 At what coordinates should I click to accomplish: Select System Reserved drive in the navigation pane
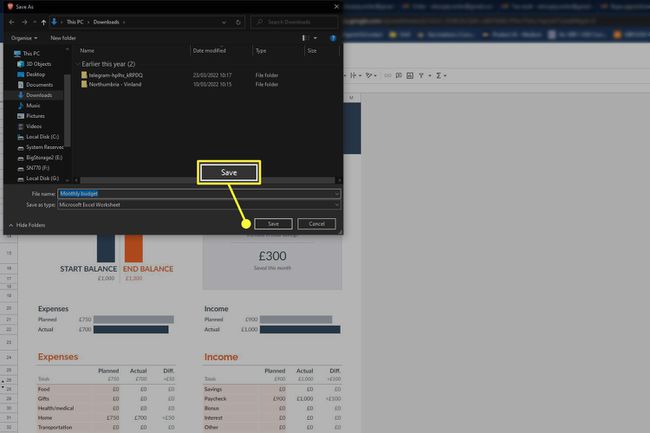click(x=41, y=147)
